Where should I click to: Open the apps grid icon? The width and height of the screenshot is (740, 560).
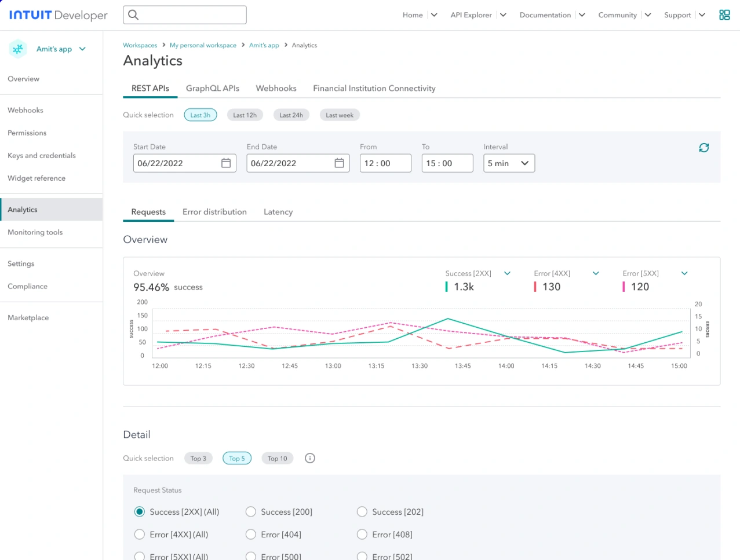click(x=724, y=15)
